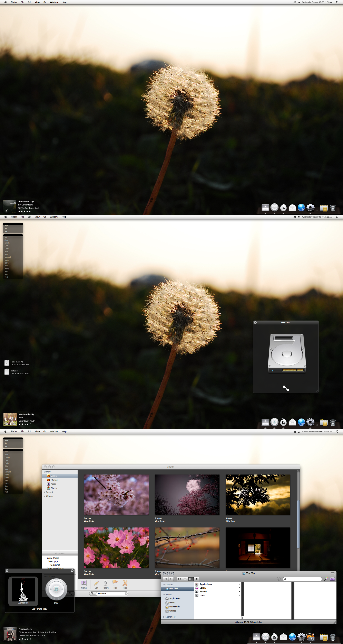Expand Albums in iPhoto sidebar
The width and height of the screenshot is (343, 644).
[x=45, y=496]
